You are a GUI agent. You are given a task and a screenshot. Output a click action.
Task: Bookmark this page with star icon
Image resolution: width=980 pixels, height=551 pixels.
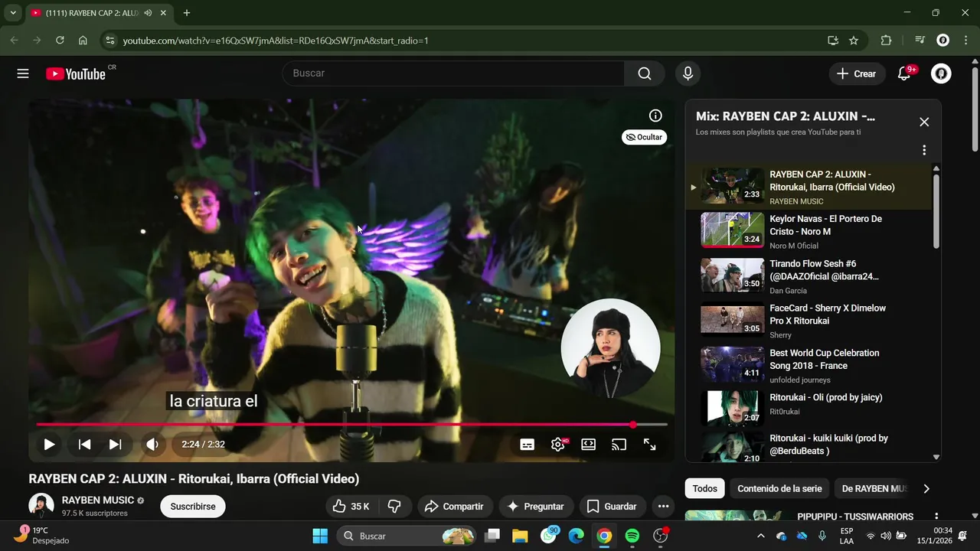[x=854, y=40]
